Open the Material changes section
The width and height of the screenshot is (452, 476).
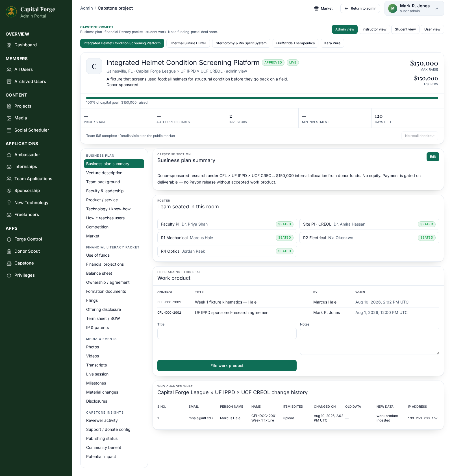(x=114, y=392)
